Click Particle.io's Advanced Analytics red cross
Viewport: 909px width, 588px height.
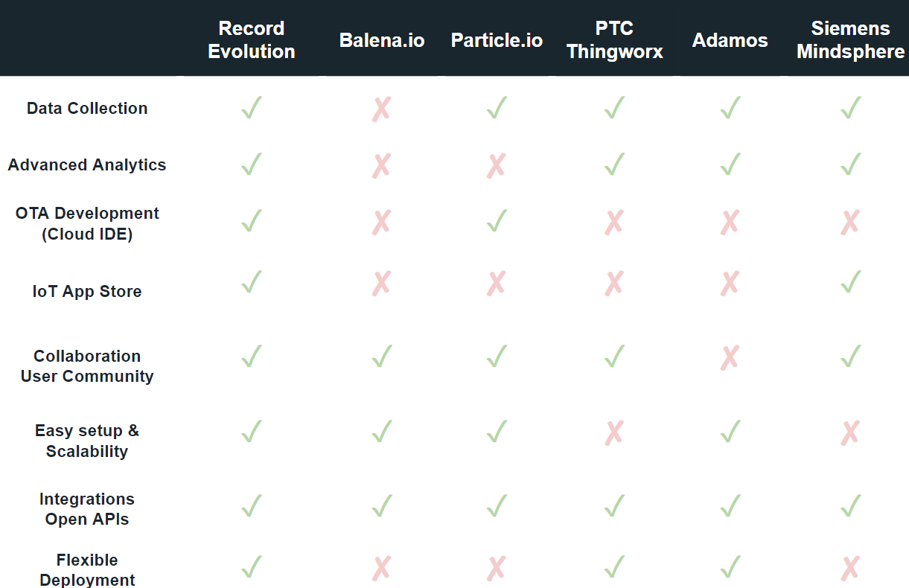(497, 165)
